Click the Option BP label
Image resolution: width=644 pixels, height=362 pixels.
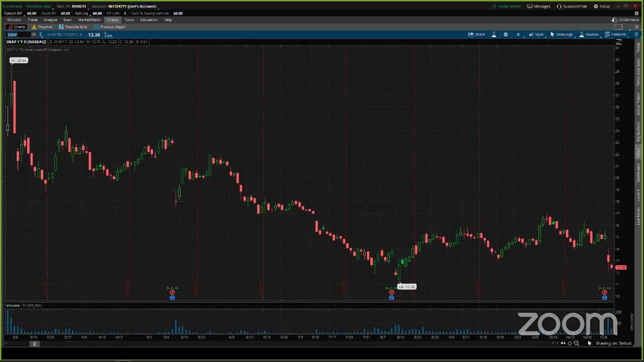pos(13,13)
